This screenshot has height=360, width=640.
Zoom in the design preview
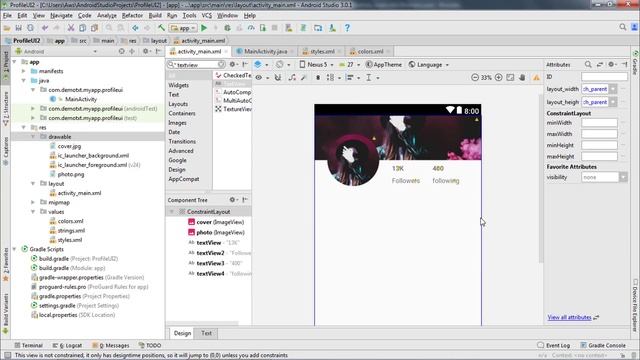498,77
